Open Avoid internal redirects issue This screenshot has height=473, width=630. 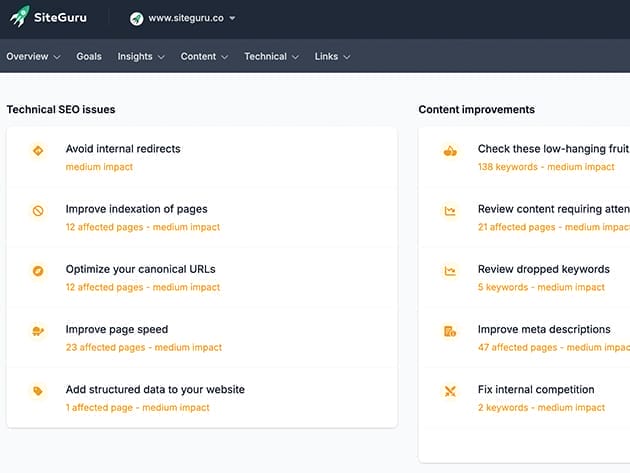123,149
